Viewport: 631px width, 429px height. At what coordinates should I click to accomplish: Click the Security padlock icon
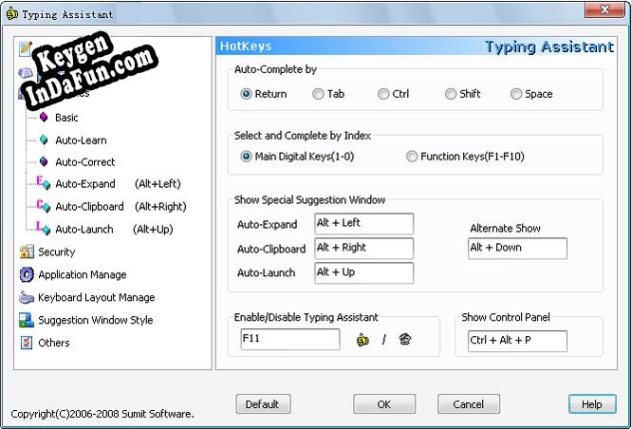coord(27,252)
